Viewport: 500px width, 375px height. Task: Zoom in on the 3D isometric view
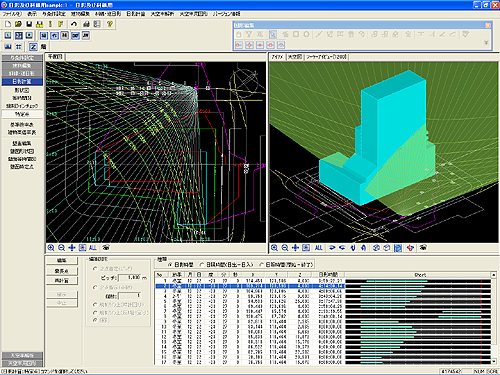(274, 248)
